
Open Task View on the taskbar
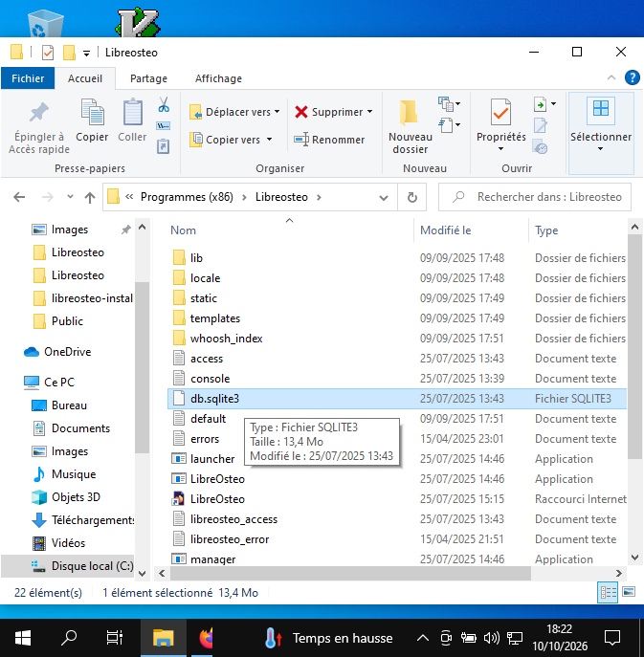coord(114,638)
